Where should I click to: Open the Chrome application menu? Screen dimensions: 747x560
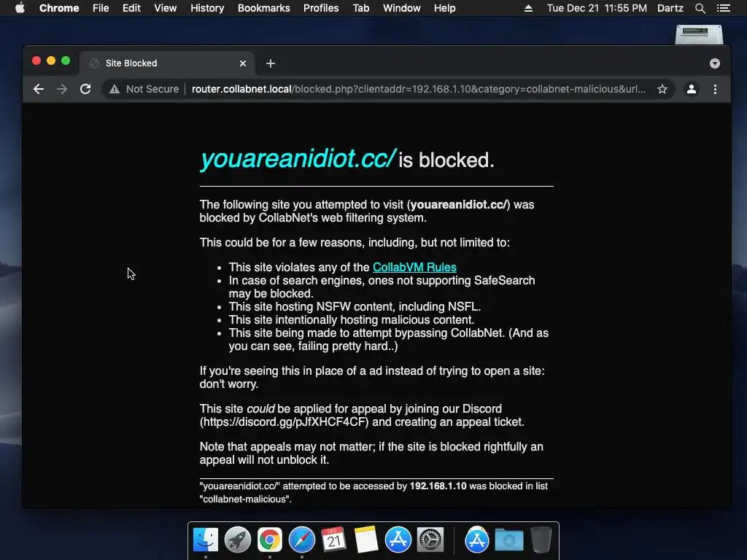pyautogui.click(x=59, y=8)
